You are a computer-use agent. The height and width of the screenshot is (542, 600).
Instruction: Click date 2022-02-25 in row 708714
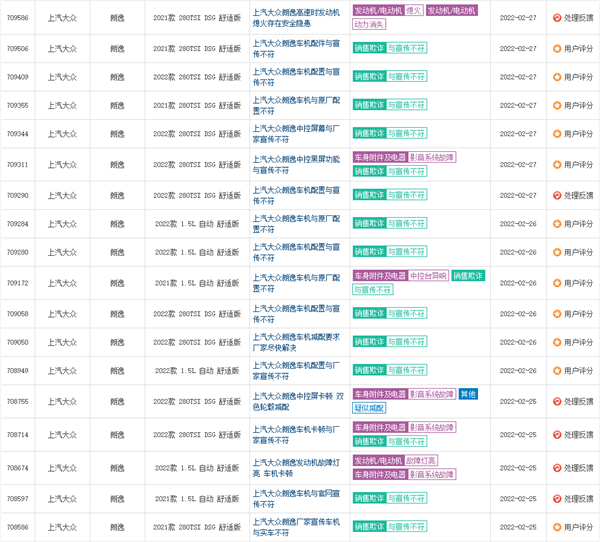pos(518,435)
